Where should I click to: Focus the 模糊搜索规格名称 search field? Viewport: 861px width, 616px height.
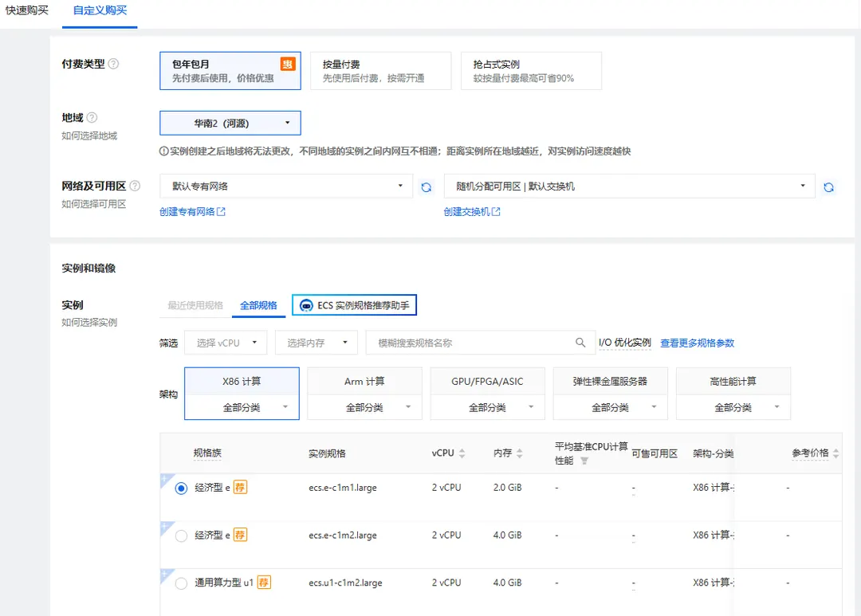click(x=481, y=343)
